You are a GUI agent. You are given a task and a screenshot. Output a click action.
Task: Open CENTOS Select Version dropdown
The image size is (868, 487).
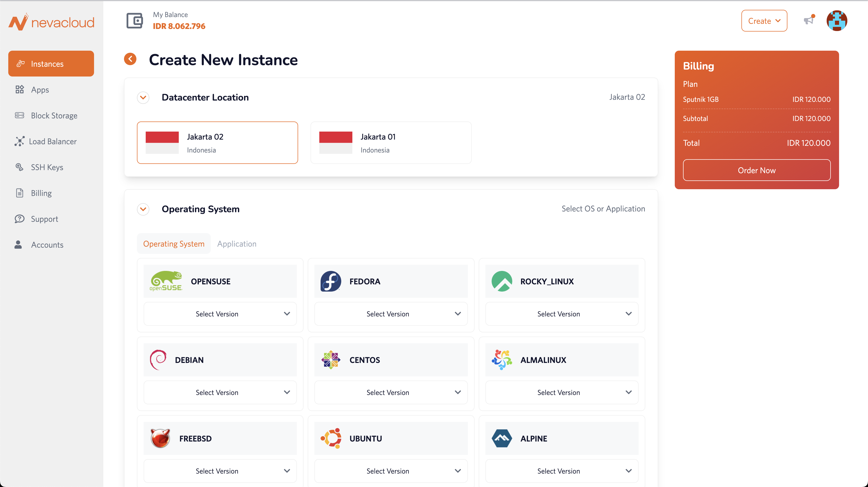[391, 392]
